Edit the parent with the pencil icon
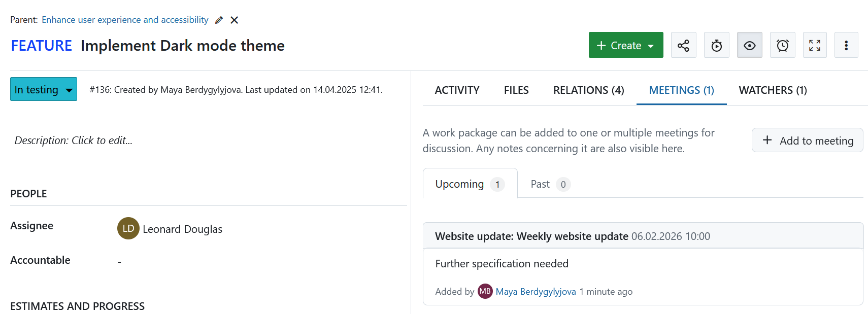868x314 pixels. pyautogui.click(x=219, y=20)
